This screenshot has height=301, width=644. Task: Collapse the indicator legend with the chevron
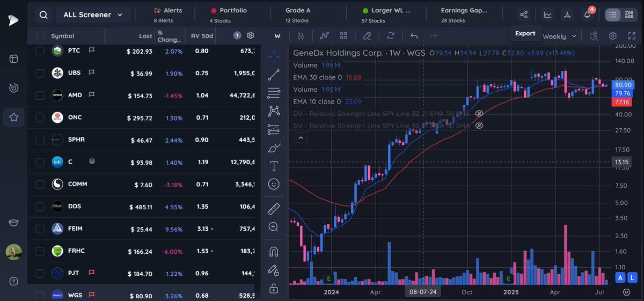click(301, 138)
